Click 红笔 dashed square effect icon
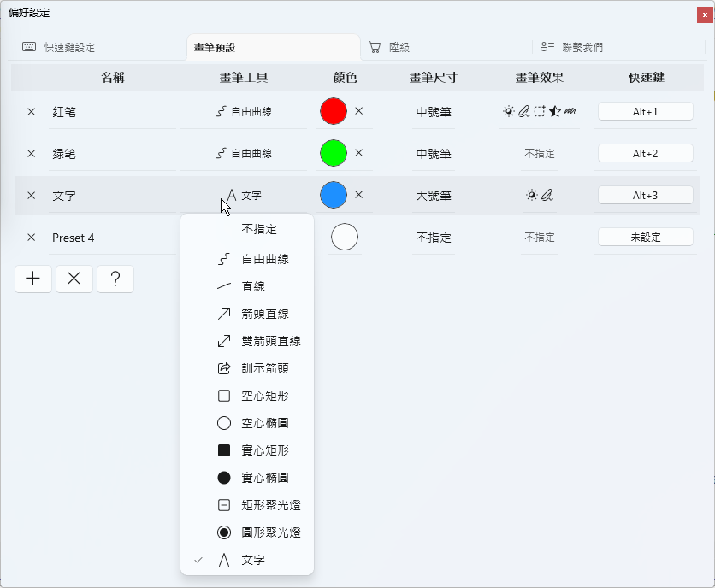Image resolution: width=715 pixels, height=588 pixels. (x=540, y=111)
